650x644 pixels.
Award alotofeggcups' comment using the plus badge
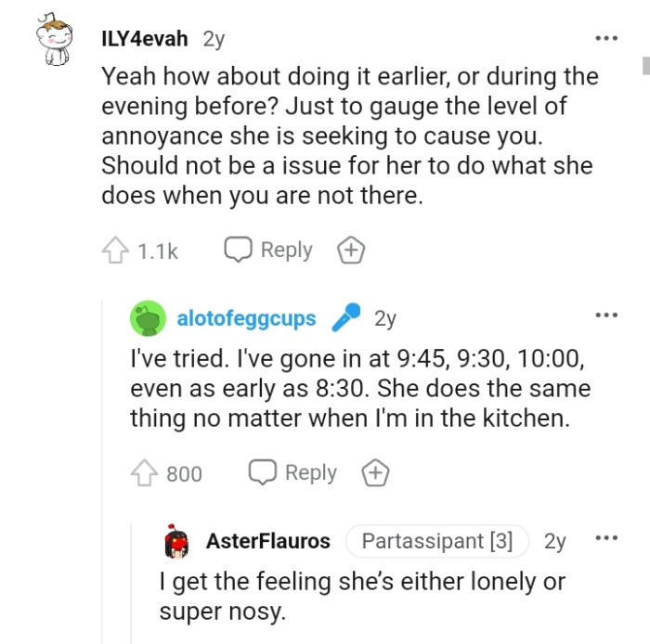(x=374, y=472)
